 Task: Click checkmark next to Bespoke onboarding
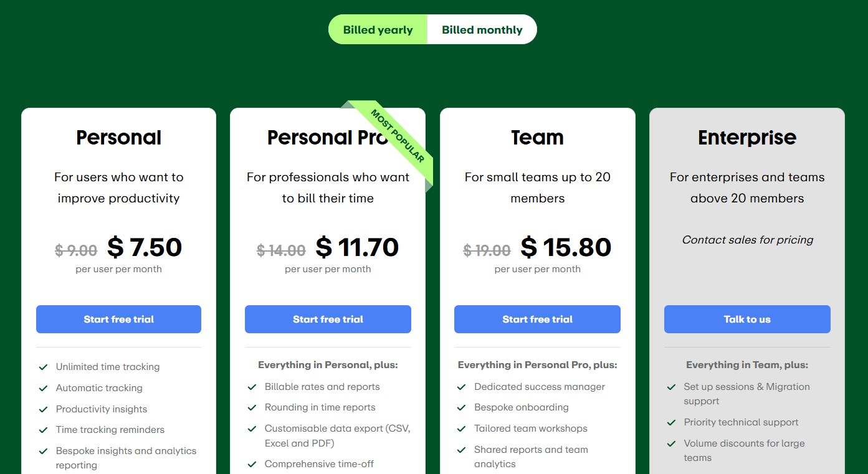[462, 408]
